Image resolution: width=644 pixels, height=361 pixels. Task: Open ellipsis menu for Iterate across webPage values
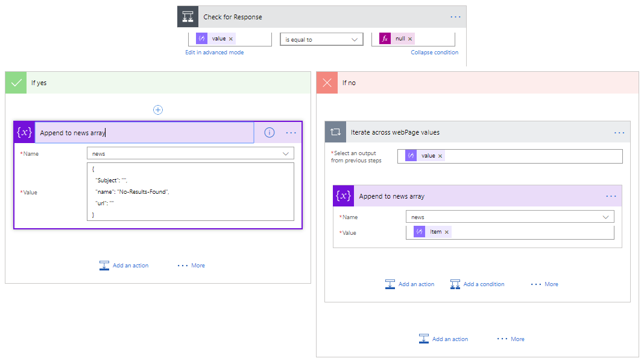(619, 133)
